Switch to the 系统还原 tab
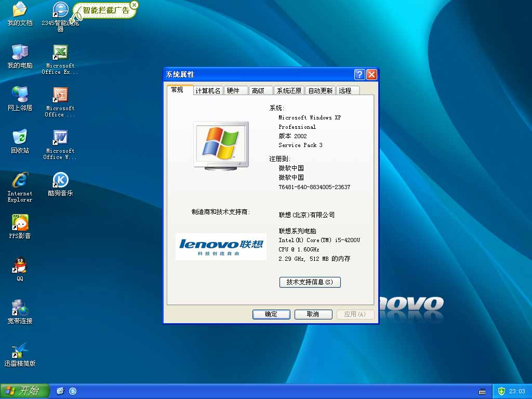 click(289, 90)
